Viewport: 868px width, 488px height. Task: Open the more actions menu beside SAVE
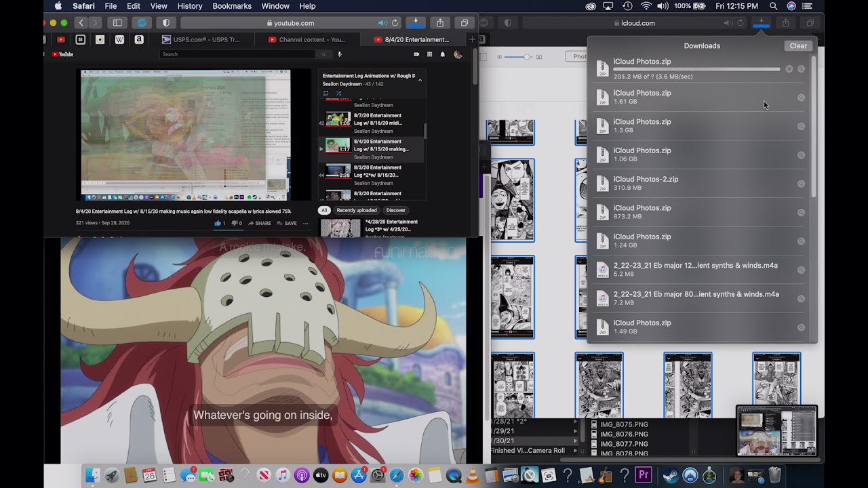point(306,223)
